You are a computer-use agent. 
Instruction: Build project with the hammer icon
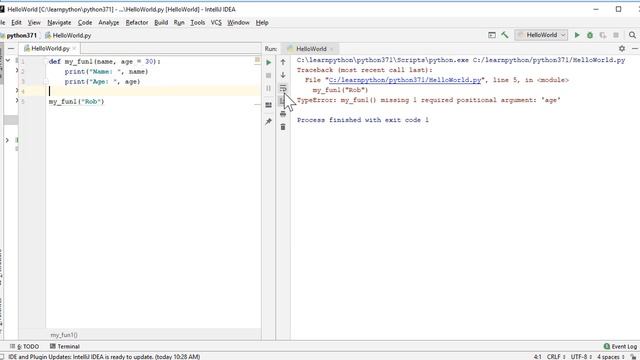(505, 35)
